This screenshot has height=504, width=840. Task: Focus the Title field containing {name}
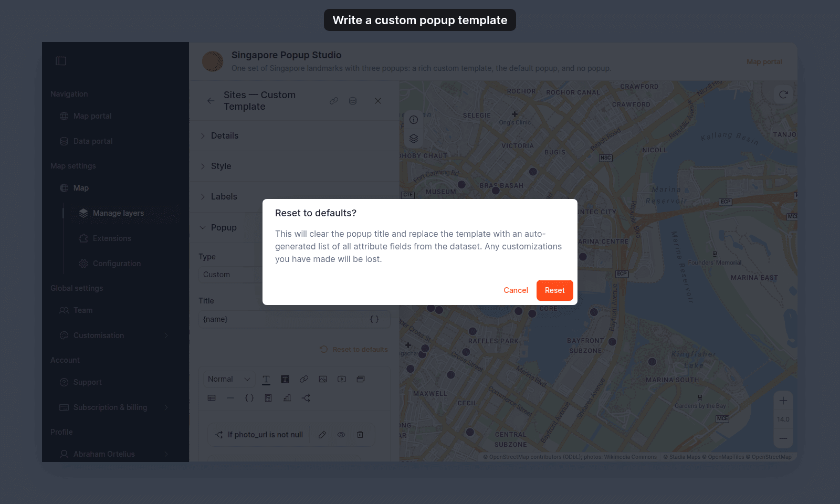tap(294, 319)
